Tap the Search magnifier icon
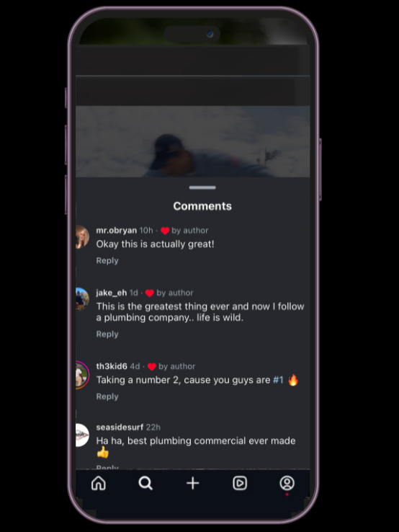 (145, 483)
